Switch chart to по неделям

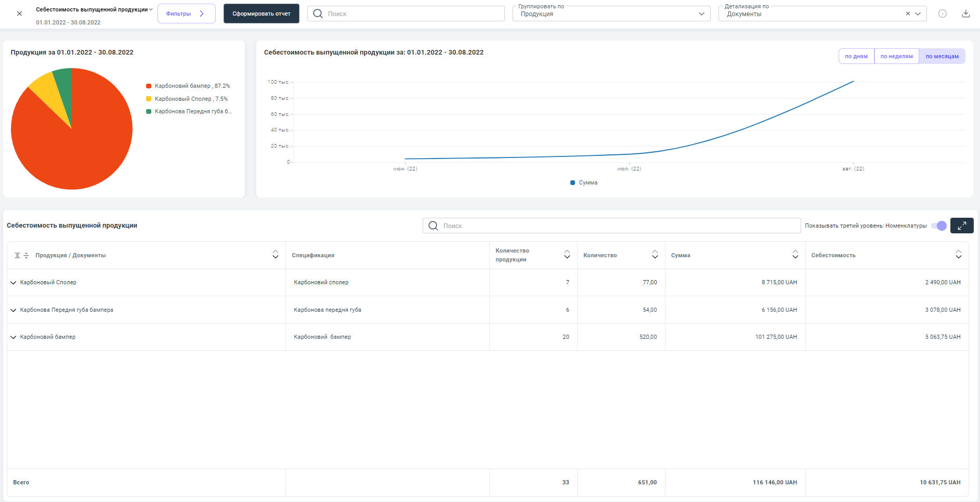point(896,57)
